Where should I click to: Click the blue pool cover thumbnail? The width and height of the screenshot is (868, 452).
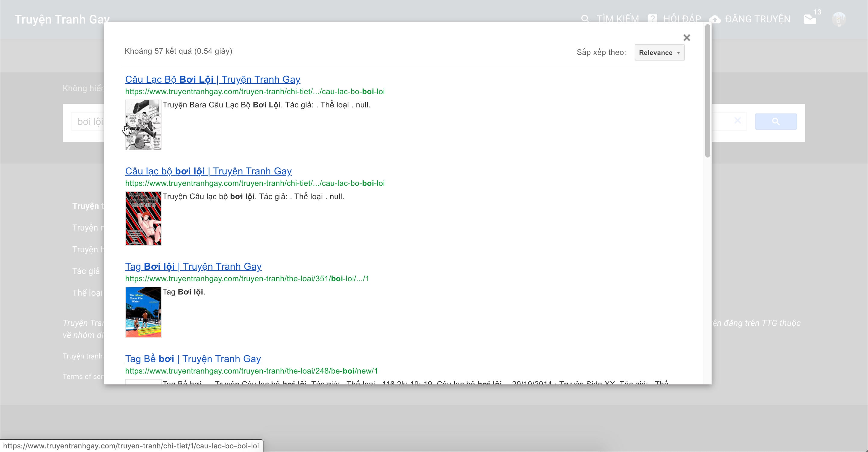pyautogui.click(x=143, y=312)
